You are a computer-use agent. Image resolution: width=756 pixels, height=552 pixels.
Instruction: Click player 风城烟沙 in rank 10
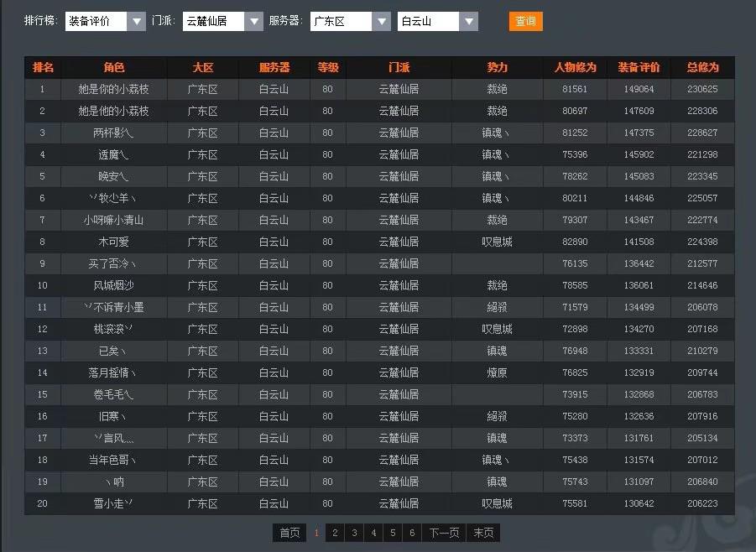pyautogui.click(x=113, y=285)
